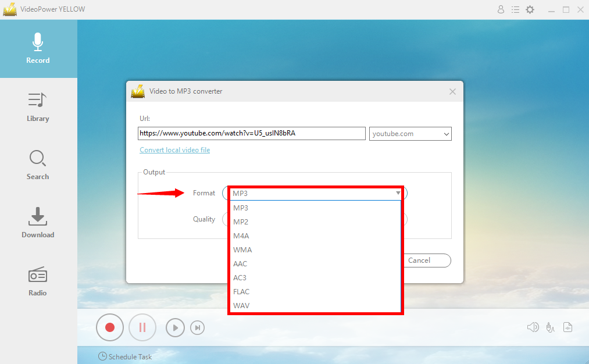Open the settings gear icon

pos(530,10)
